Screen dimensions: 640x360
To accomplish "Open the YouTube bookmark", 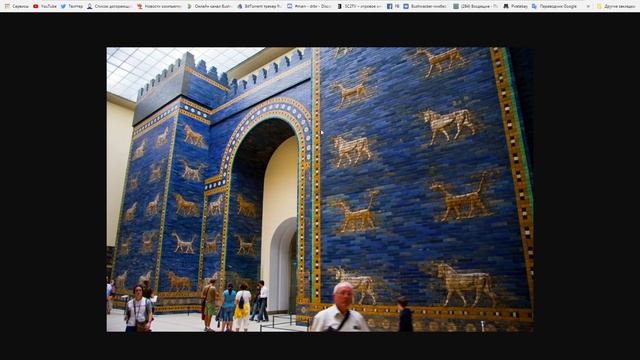I will tap(45, 6).
